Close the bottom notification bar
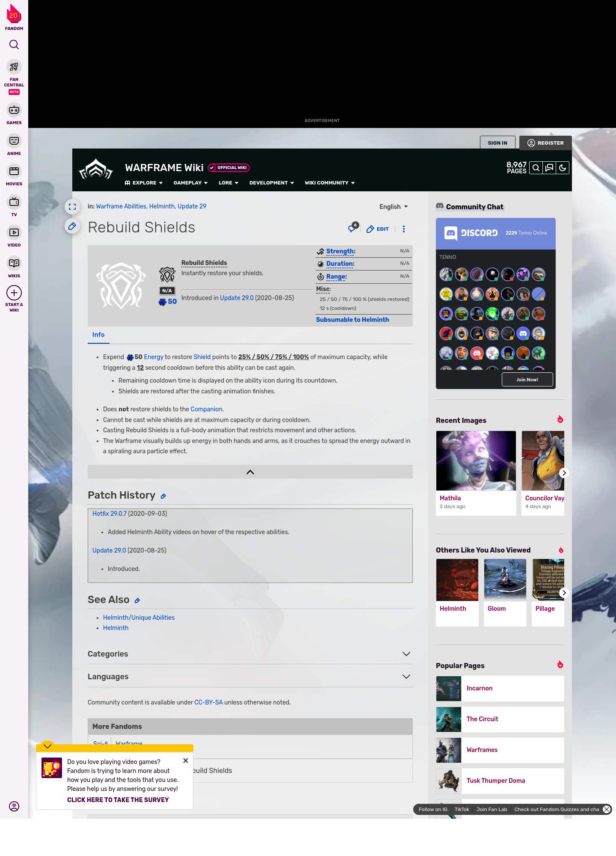The image size is (616, 856). 607,809
